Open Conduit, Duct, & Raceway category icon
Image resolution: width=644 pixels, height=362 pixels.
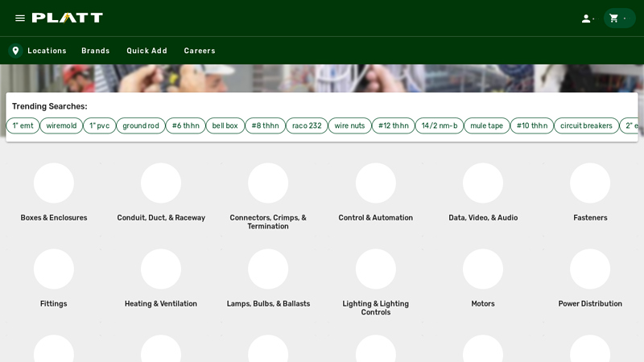pyautogui.click(x=161, y=183)
